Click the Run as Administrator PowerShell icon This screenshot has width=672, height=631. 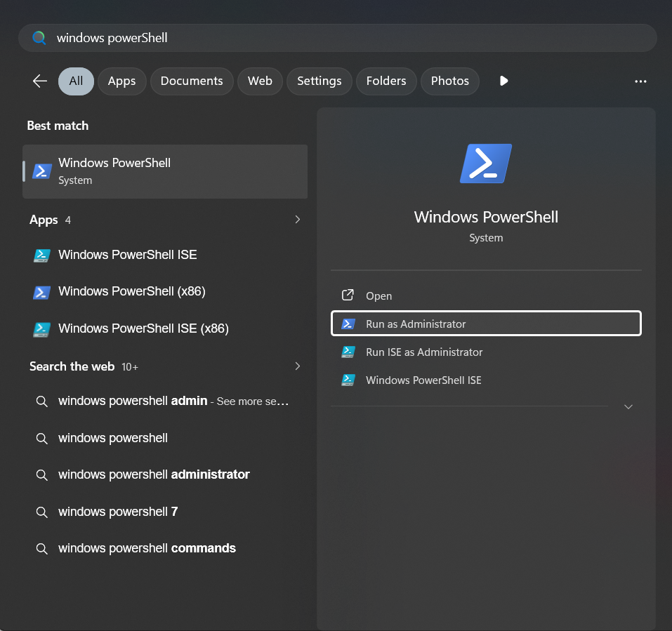pyautogui.click(x=348, y=324)
